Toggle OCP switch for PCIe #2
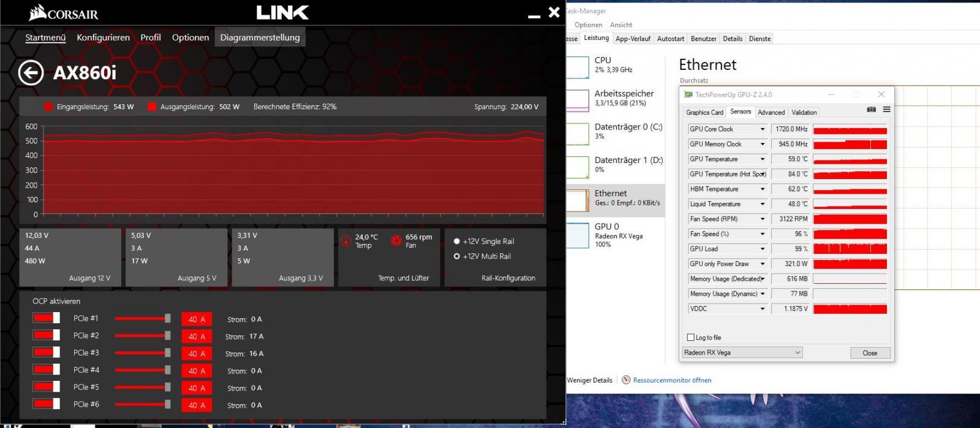 point(47,335)
